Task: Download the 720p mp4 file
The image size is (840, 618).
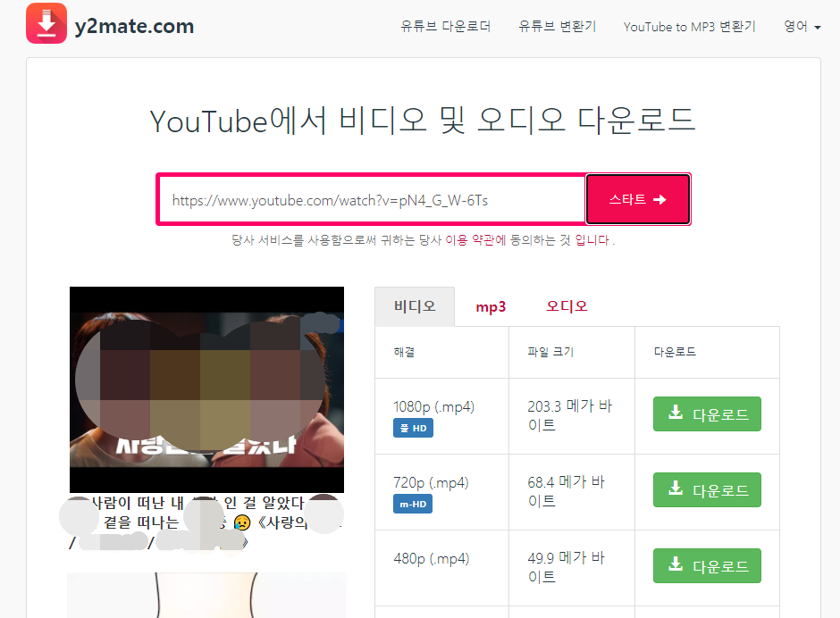Action: tap(707, 490)
